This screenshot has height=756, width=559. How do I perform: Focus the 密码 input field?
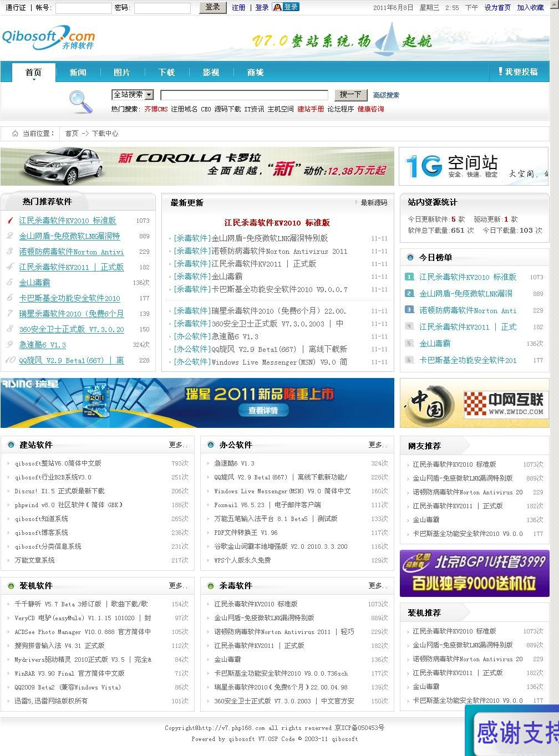(162, 8)
